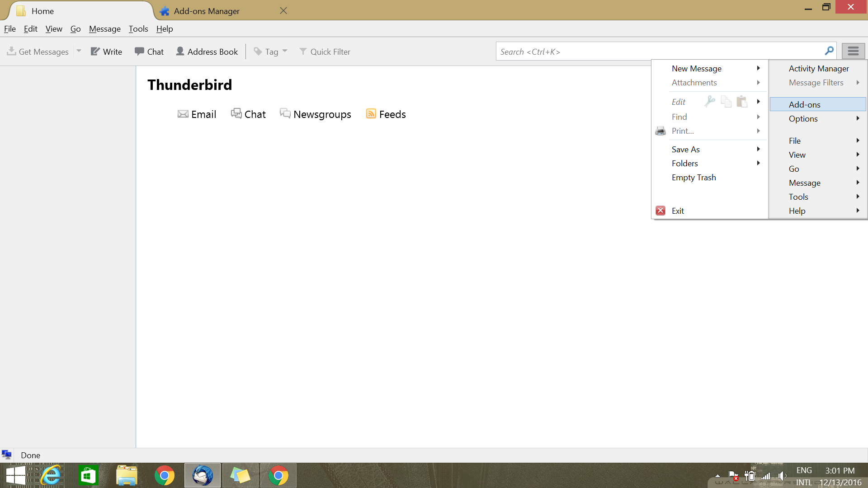Click the copy icon in Edit row
Image resolution: width=868 pixels, height=488 pixels.
[726, 101]
